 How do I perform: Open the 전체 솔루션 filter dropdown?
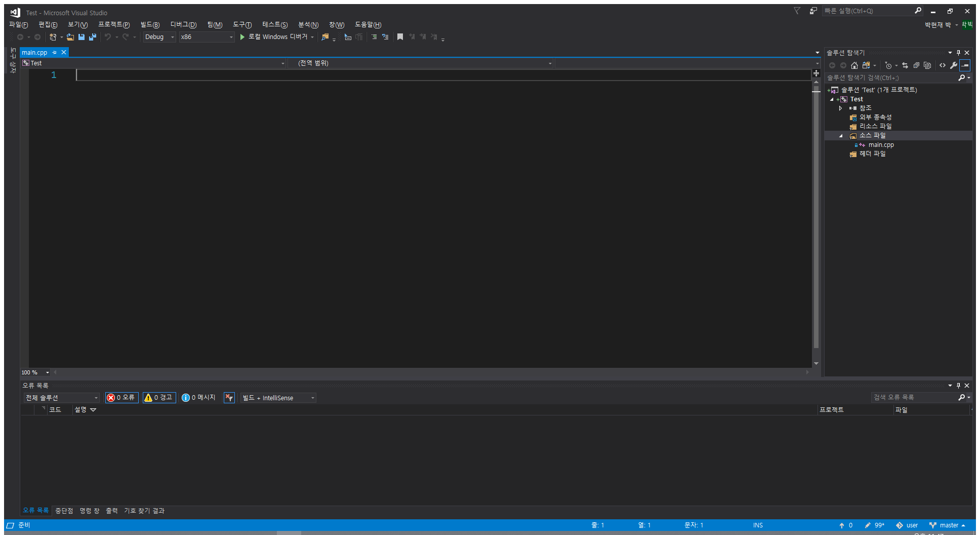[61, 398]
